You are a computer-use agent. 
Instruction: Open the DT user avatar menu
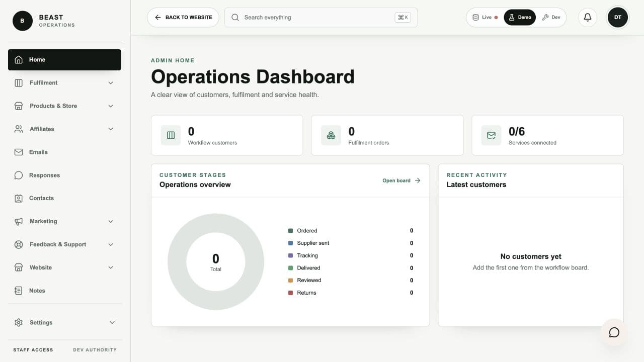[x=618, y=18]
